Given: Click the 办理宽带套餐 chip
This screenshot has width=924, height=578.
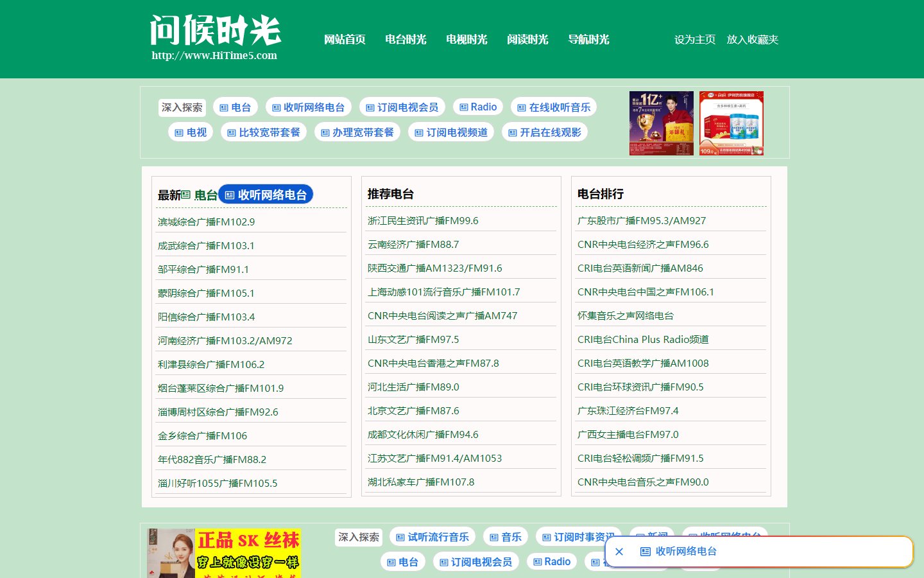Looking at the screenshot, I should 357,132.
